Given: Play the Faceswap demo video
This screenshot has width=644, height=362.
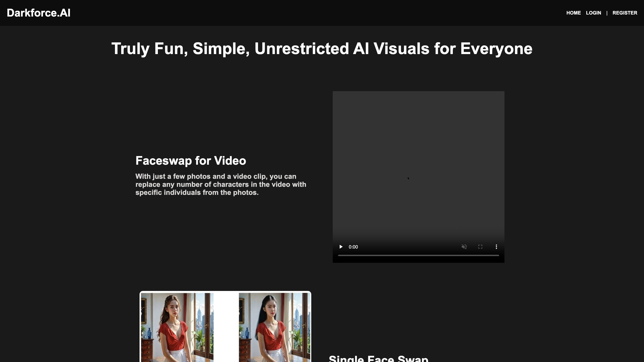Looking at the screenshot, I should pos(341,247).
